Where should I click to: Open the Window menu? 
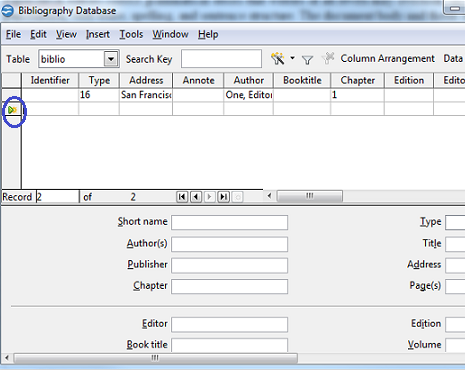[x=170, y=34]
